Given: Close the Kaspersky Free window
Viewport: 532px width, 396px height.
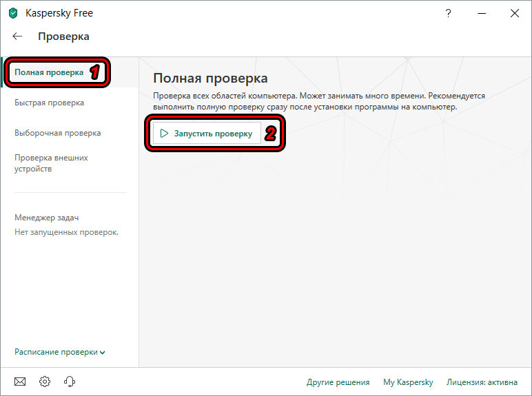Looking at the screenshot, I should tap(515, 13).
